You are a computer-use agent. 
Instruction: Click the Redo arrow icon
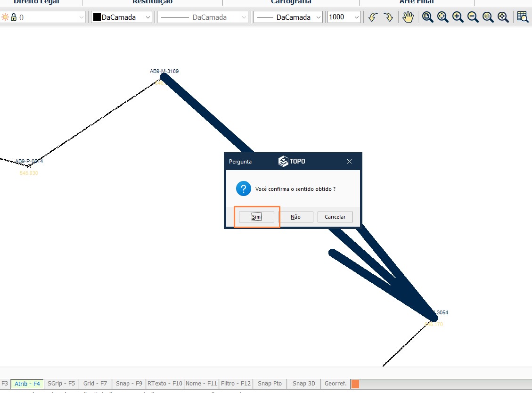click(x=387, y=17)
